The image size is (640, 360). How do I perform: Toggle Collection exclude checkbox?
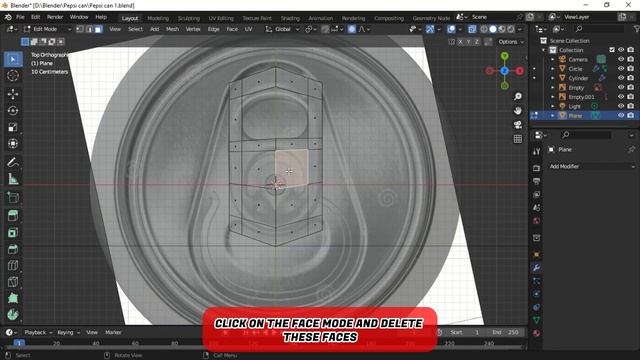pyautogui.click(x=612, y=50)
